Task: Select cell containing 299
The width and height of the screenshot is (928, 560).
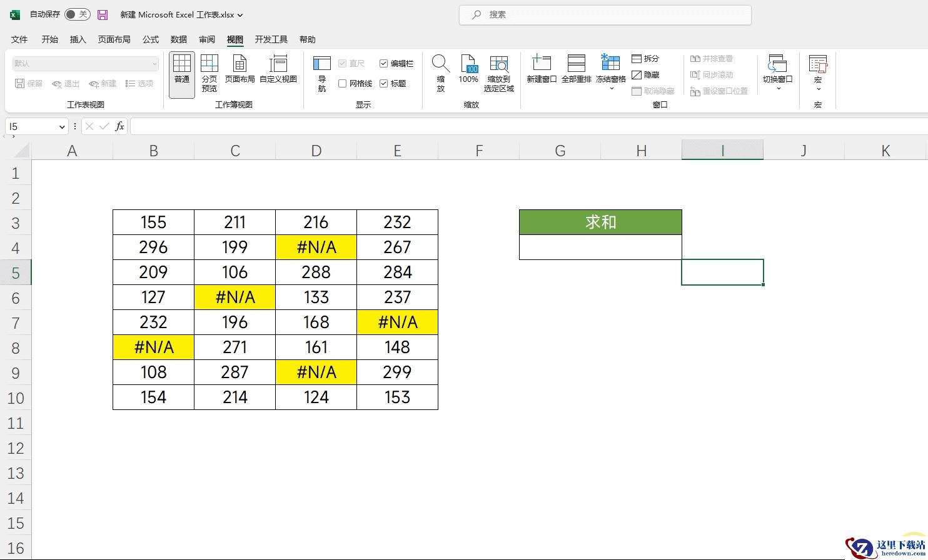Action: (x=397, y=372)
